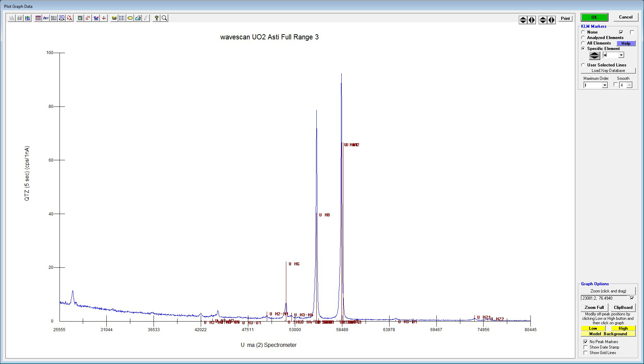Click the yellow question mark help icon

click(156, 18)
